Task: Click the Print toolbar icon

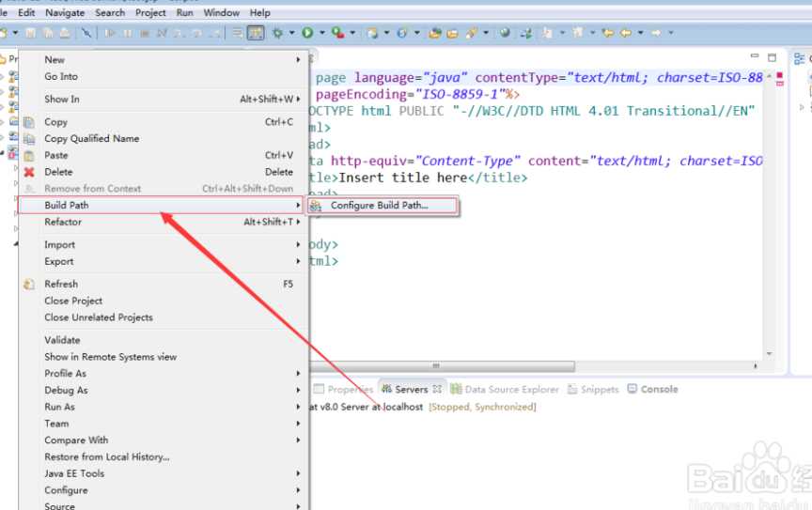Action: [65, 33]
